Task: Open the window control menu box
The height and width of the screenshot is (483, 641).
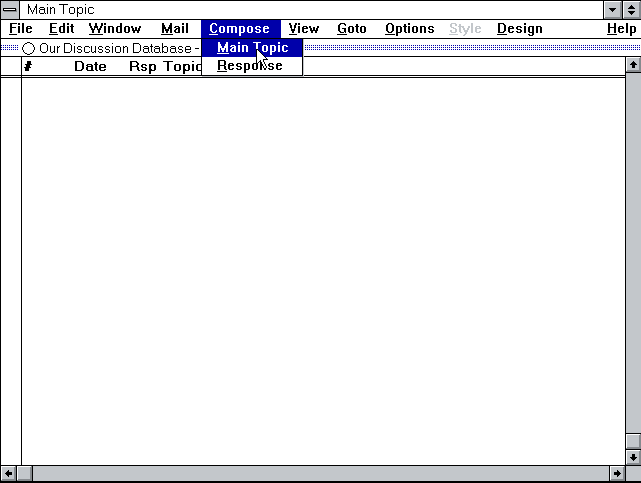Action: point(10,10)
